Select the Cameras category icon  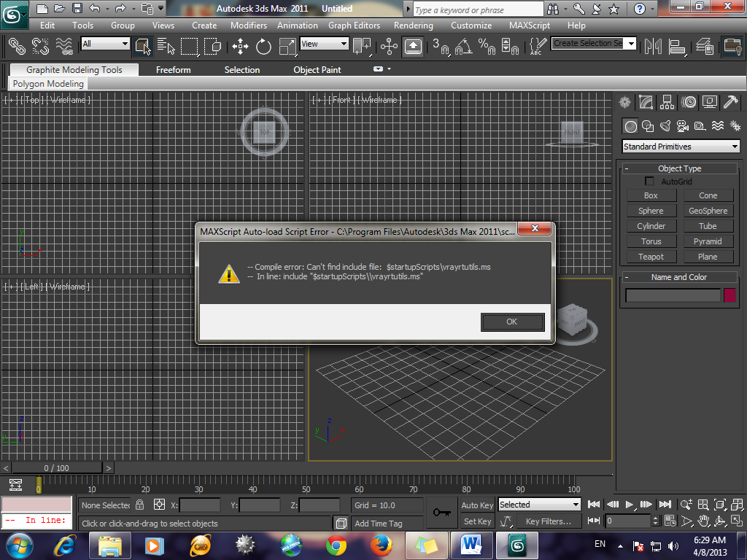coord(683,126)
